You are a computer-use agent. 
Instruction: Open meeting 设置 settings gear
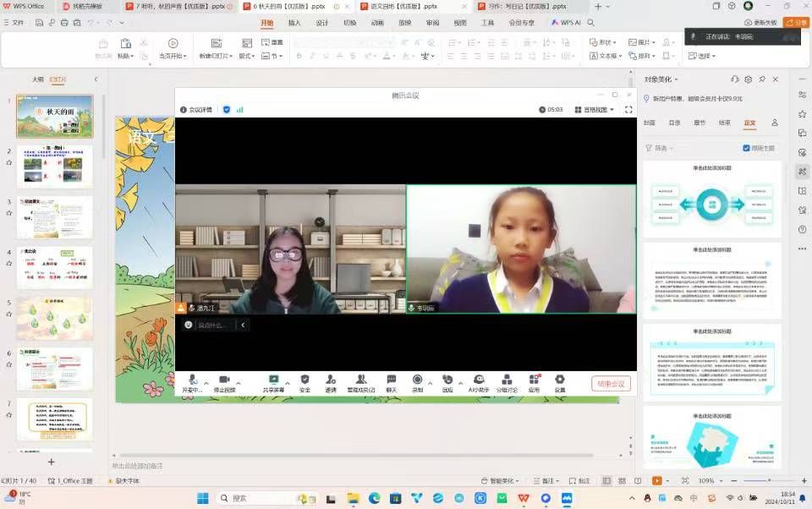560,380
